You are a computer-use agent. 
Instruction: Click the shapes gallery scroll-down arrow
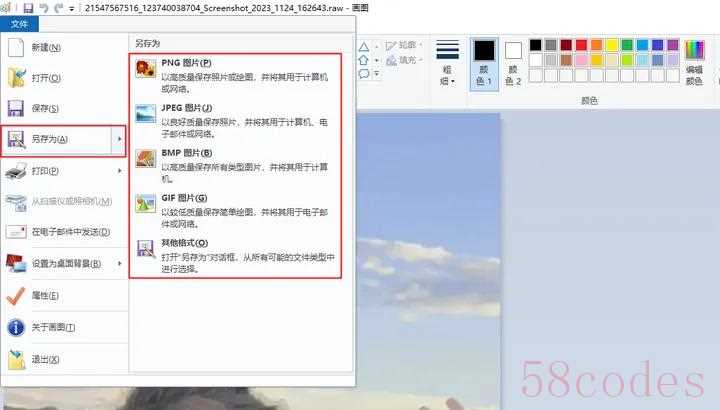click(377, 60)
